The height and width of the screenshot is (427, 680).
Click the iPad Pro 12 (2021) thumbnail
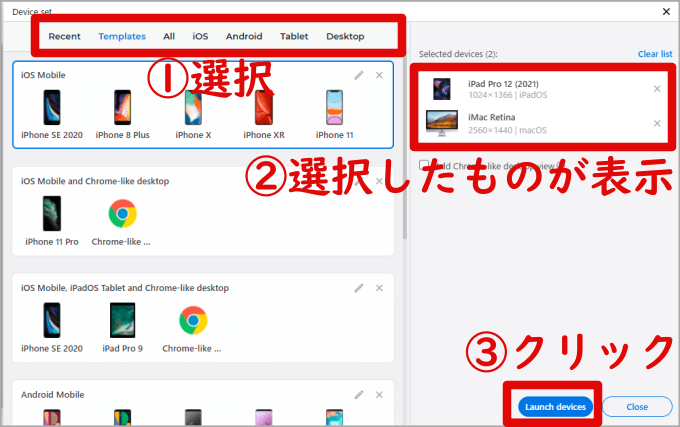tap(442, 89)
